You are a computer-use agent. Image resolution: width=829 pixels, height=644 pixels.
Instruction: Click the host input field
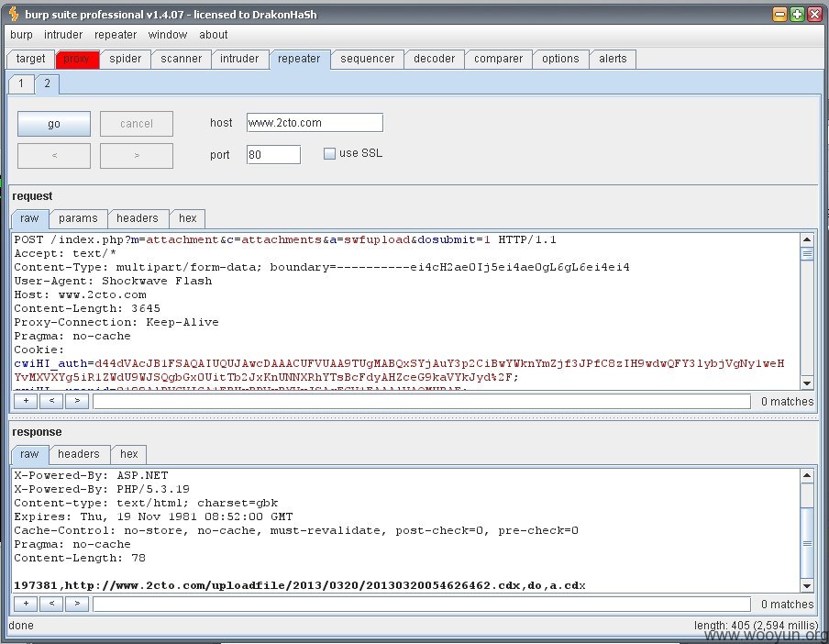click(315, 123)
